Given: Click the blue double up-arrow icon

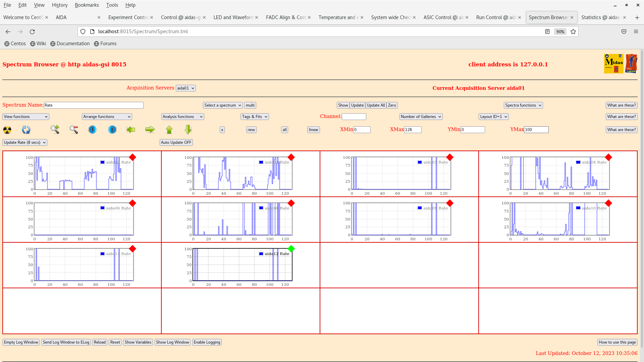Looking at the screenshot, I should point(112,129).
